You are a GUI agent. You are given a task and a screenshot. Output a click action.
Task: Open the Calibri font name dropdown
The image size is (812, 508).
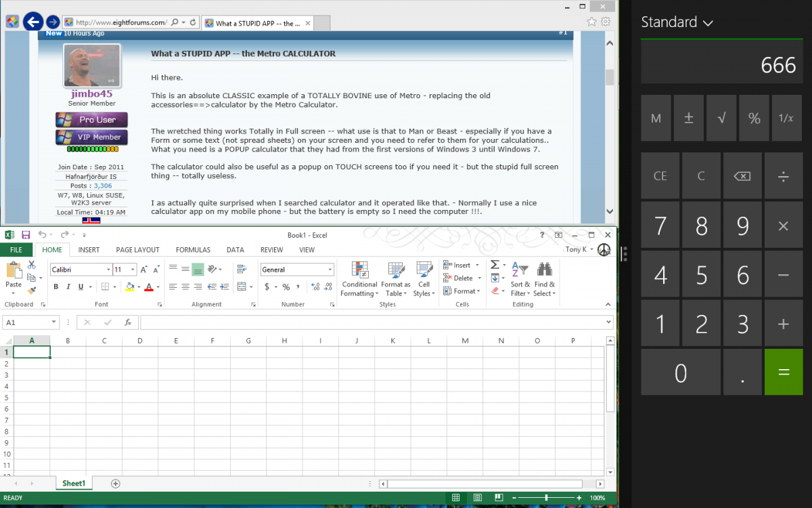(x=108, y=270)
